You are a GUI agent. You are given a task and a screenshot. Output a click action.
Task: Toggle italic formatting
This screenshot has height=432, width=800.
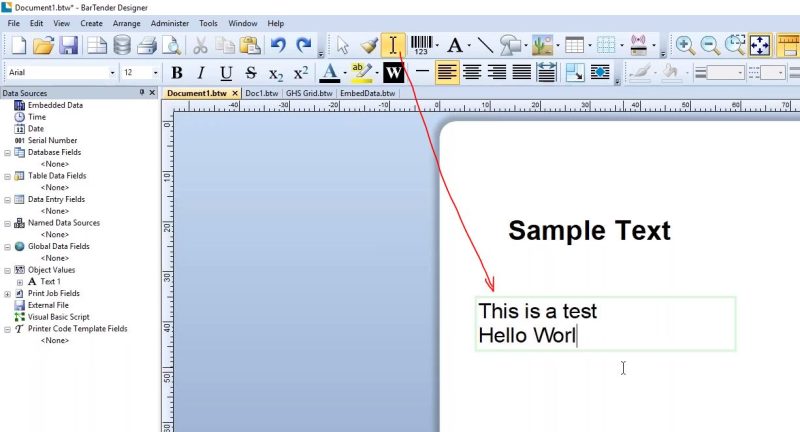coord(201,73)
